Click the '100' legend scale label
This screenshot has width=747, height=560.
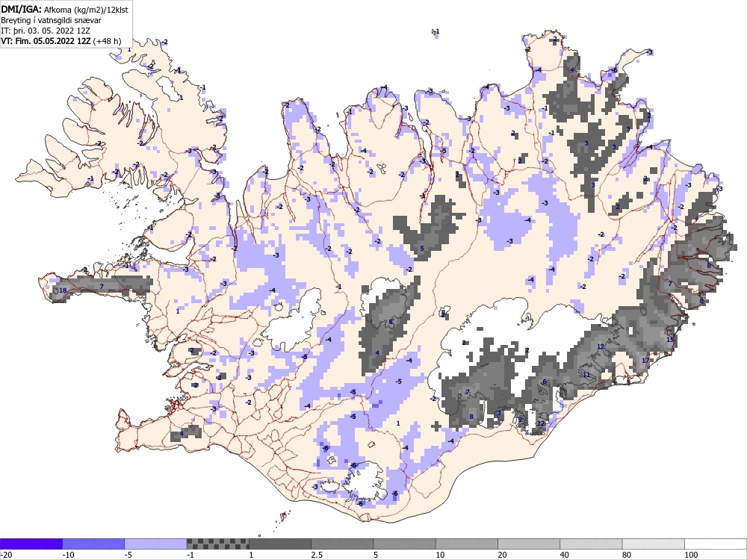click(x=691, y=555)
